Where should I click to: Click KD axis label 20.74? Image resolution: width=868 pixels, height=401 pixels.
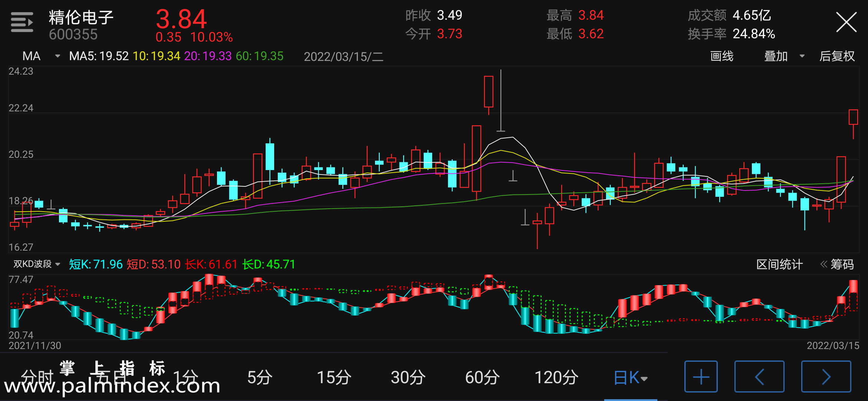pos(21,335)
